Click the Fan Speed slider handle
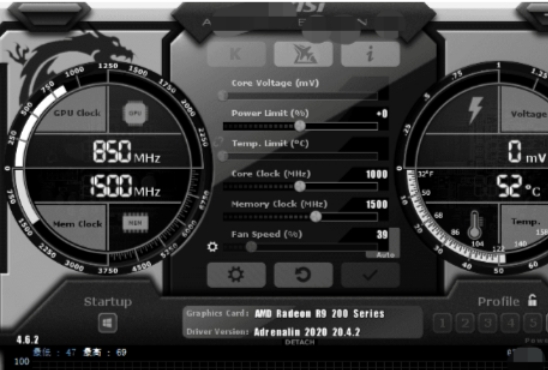 [x=251, y=247]
